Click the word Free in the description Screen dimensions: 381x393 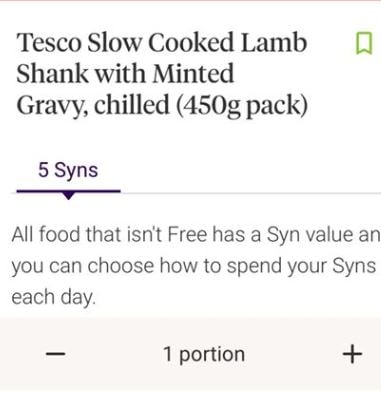pyautogui.click(x=187, y=234)
